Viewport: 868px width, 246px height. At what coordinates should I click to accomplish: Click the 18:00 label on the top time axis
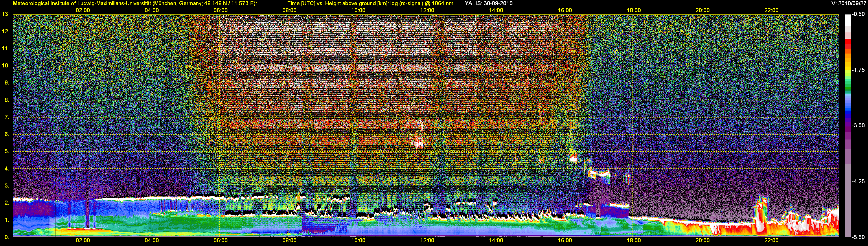(x=633, y=10)
